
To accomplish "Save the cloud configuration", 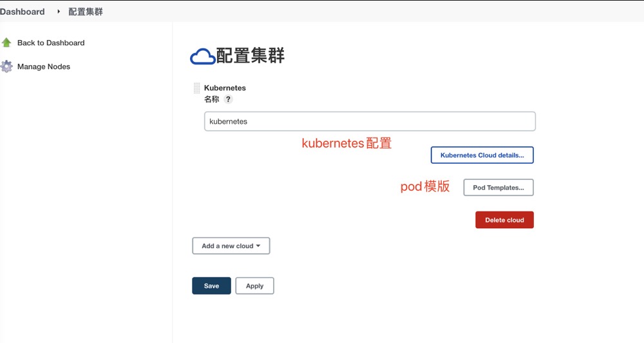I will click(x=211, y=286).
